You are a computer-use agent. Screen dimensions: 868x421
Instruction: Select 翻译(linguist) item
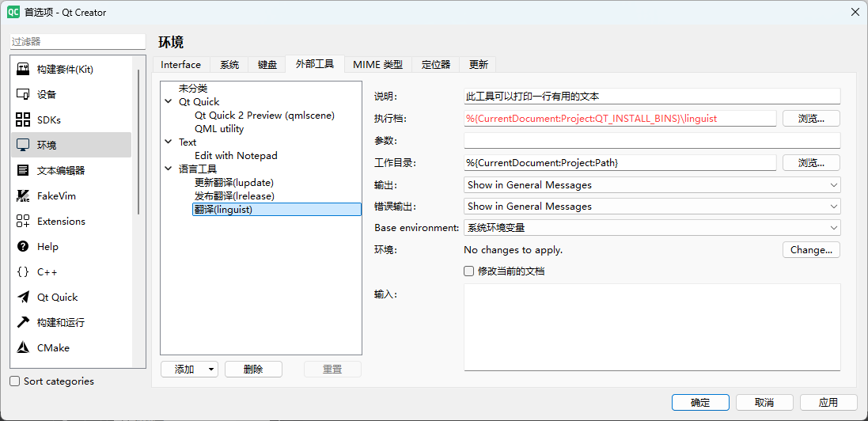click(x=277, y=210)
